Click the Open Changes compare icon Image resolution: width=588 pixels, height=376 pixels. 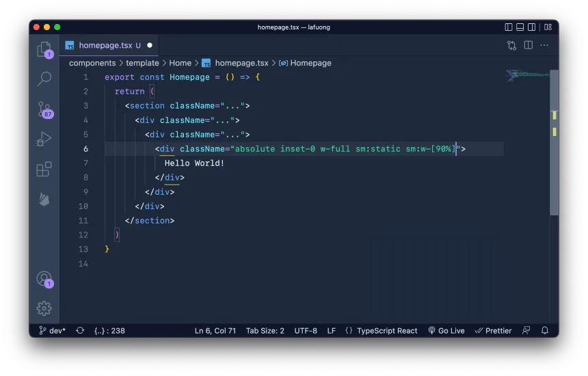click(x=511, y=45)
